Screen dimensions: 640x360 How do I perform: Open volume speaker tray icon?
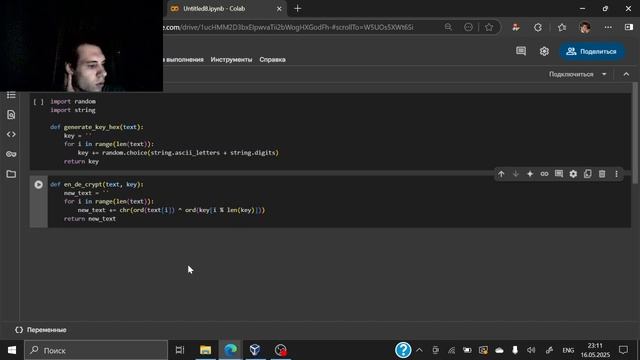531,350
